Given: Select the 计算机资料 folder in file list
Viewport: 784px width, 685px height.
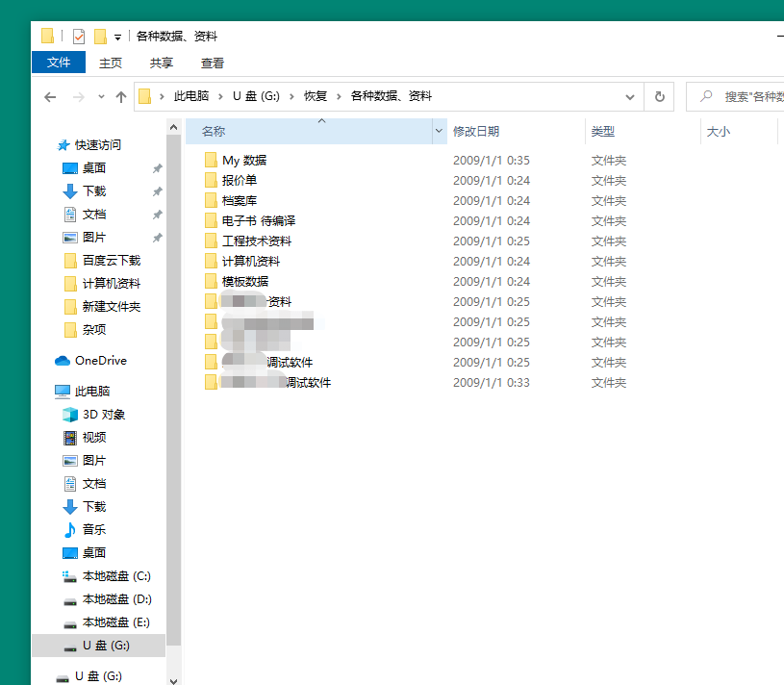Looking at the screenshot, I should (251, 262).
